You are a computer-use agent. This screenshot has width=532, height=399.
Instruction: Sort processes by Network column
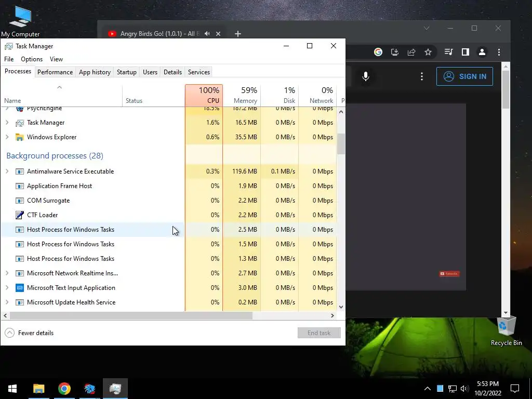point(317,96)
